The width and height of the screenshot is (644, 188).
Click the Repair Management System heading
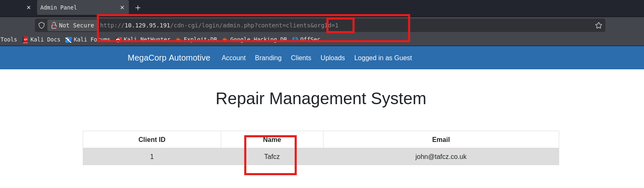321,98
